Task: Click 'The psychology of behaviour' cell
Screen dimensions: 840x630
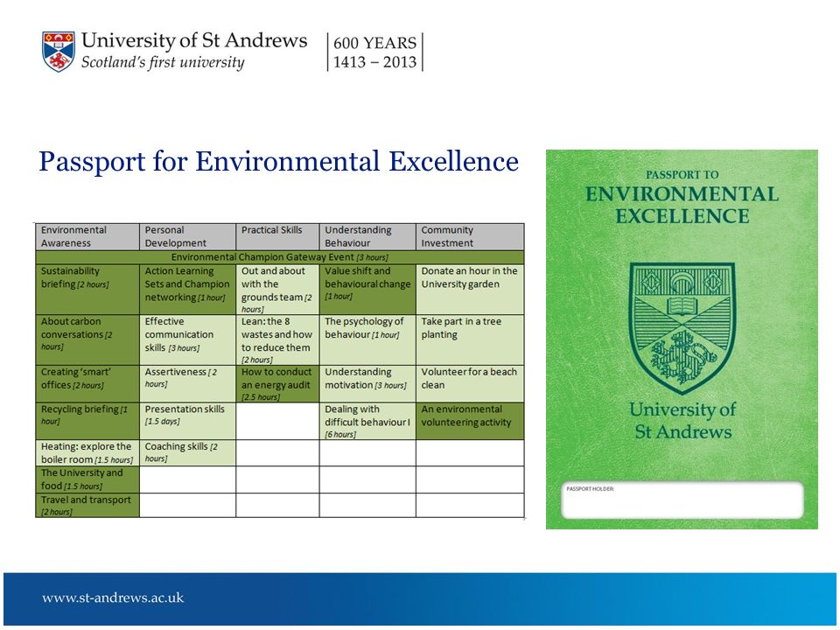Action: pyautogui.click(x=367, y=339)
